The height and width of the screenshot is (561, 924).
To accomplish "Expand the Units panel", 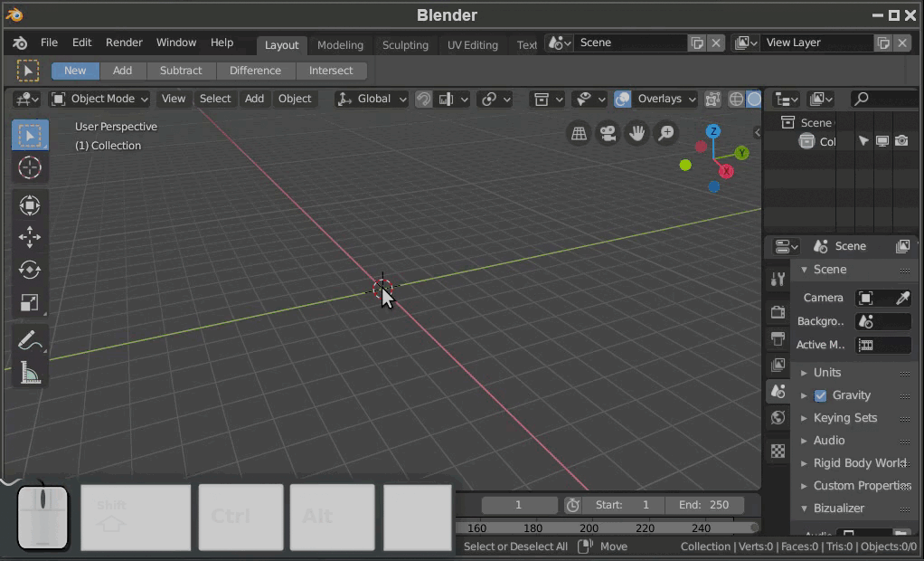I will click(826, 373).
